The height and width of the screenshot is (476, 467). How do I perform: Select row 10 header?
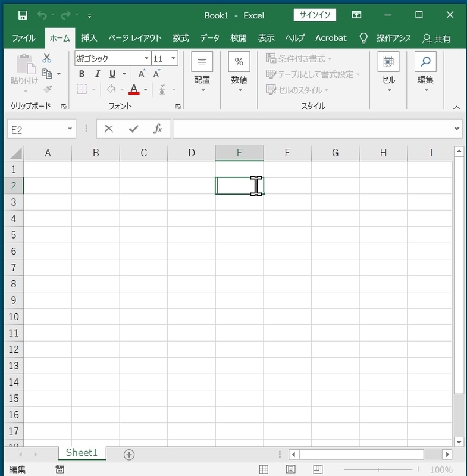[x=14, y=317]
